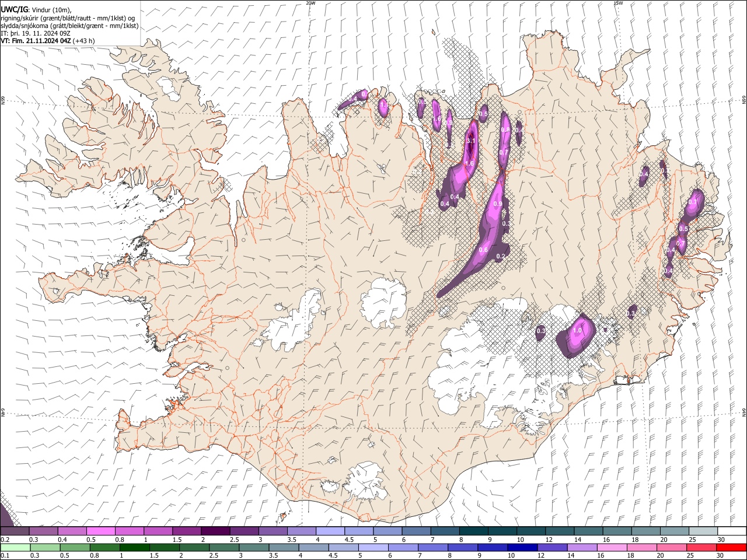Image resolution: width=747 pixels, height=560 pixels.
Task: Click the 3.1 snowfall value on the map
Action: pos(472,141)
